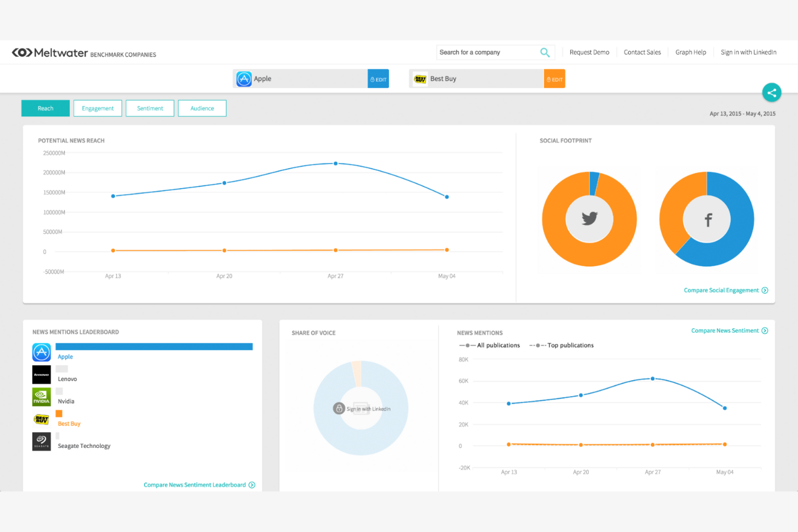
Task: Click the date range Apr 13, 2015 - May 4, 2015
Action: tap(742, 114)
